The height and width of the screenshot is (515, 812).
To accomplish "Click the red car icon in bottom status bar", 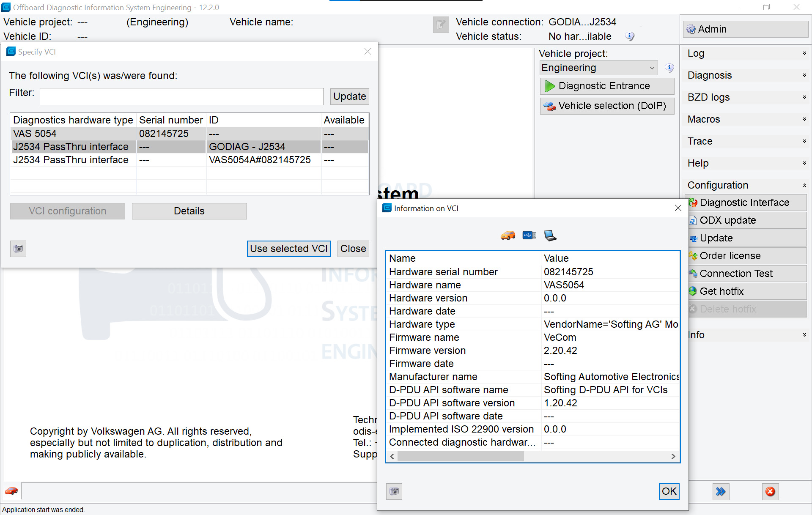I will [x=11, y=491].
